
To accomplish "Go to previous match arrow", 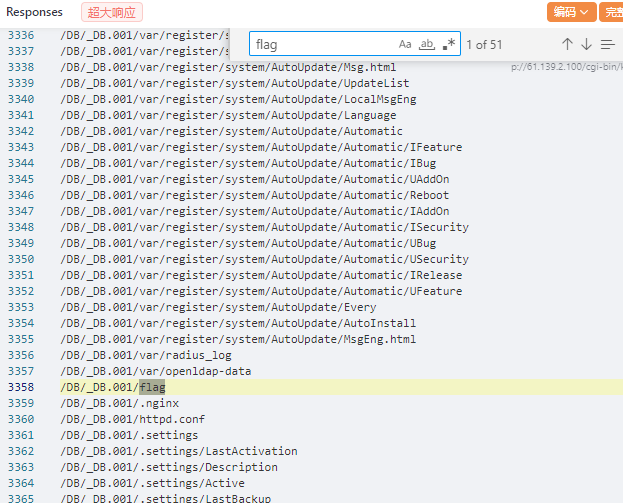I will click(x=567, y=44).
